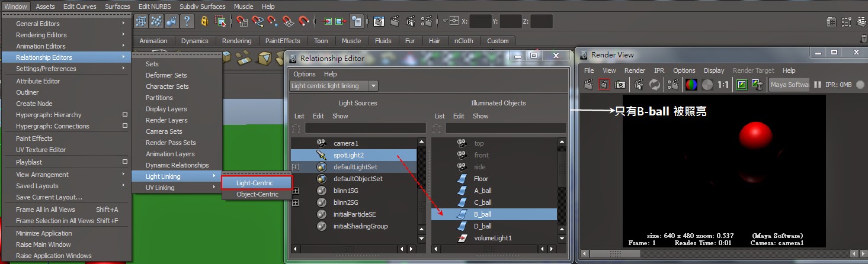Click Hypergraph: Hierarchy option box
This screenshot has height=264, width=868.
pyautogui.click(x=124, y=115)
